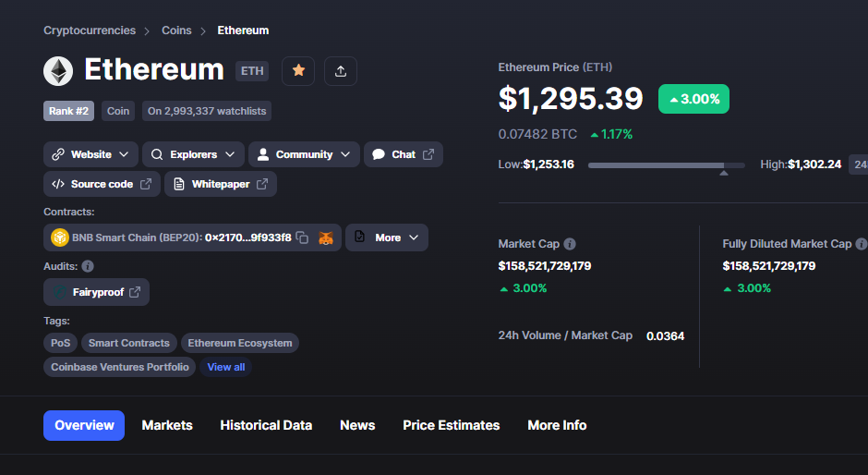Viewport: 868px width, 475px height.
Task: Copy the BEP20 contract address
Action: click(302, 237)
